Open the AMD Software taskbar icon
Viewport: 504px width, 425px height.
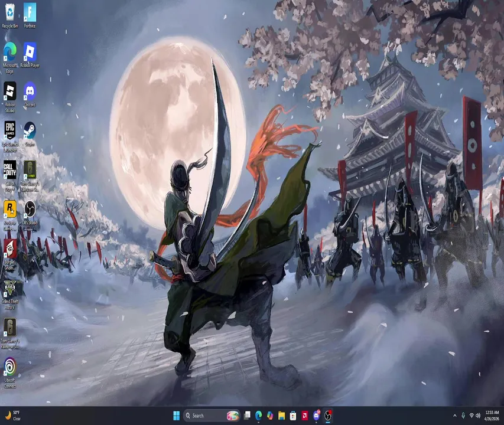point(304,416)
